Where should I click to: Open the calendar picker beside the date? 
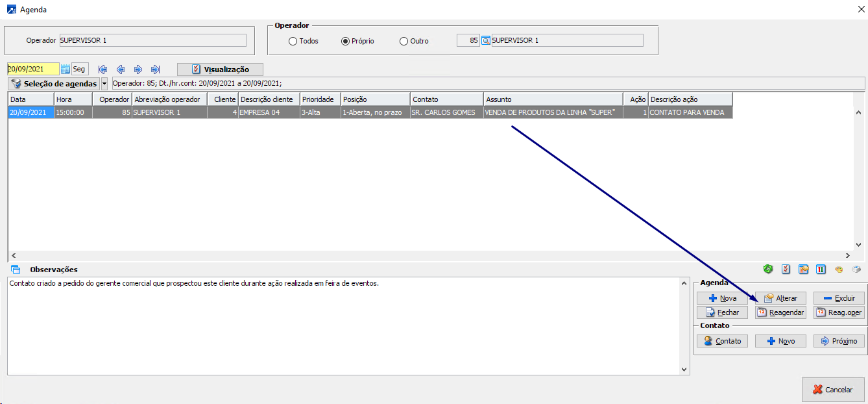[x=65, y=69]
